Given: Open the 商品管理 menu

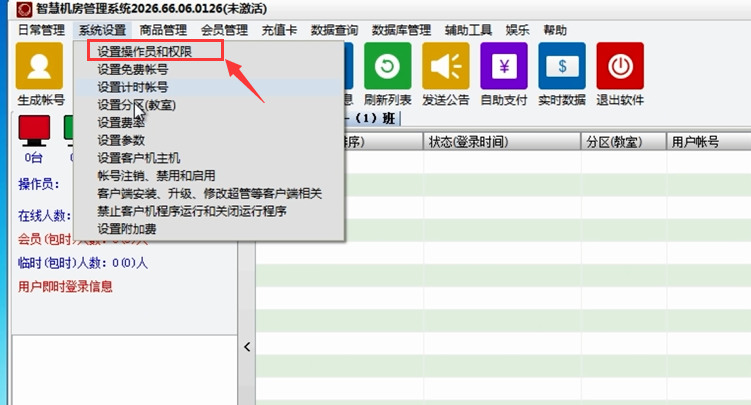Looking at the screenshot, I should 163,30.
